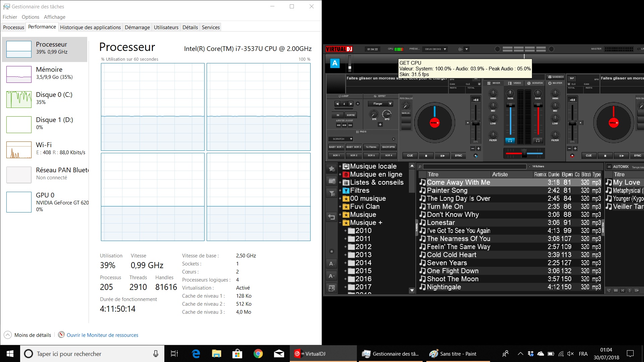Click the left deck pitch minus button
The image size is (644, 362).
(473, 148)
